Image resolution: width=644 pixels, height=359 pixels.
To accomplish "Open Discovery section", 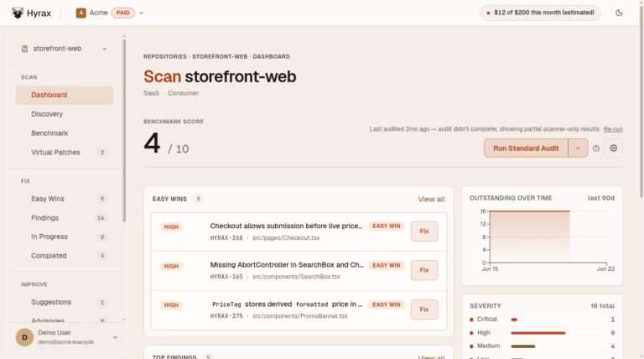I will [x=65, y=114].
